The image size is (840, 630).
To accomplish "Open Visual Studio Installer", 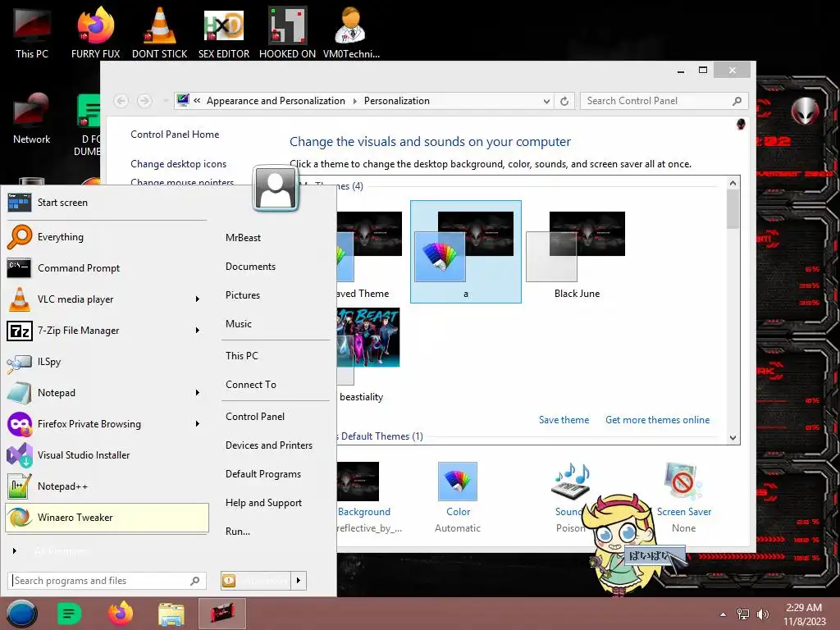I will (106, 454).
